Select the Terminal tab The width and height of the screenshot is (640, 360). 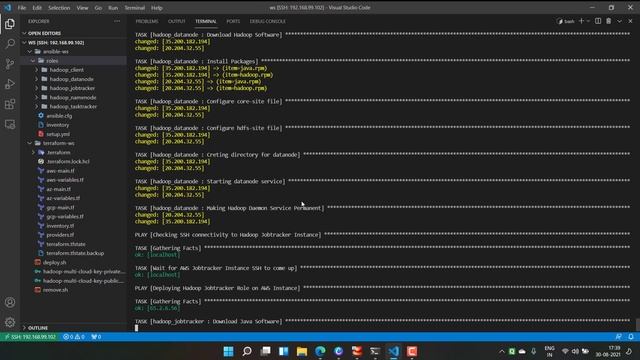point(206,21)
